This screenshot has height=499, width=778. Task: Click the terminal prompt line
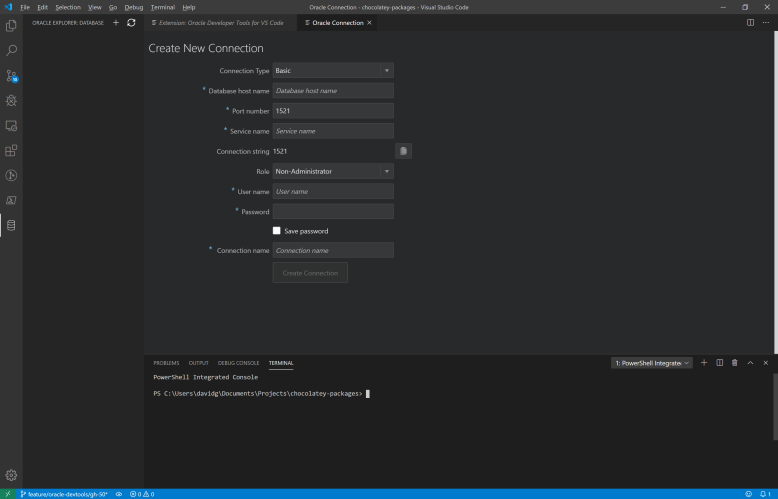[261, 394]
